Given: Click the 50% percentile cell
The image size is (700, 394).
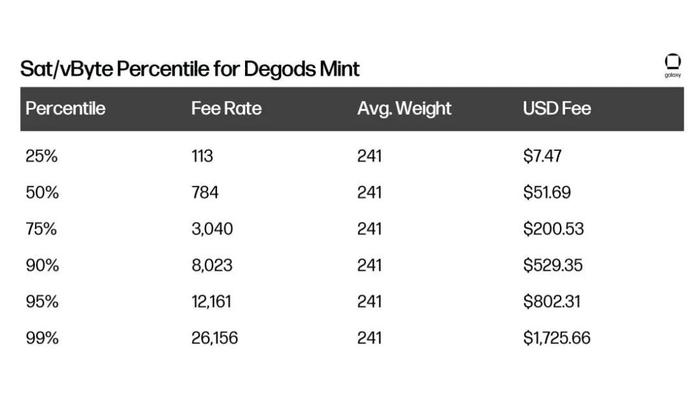Looking at the screenshot, I should click(x=42, y=193).
